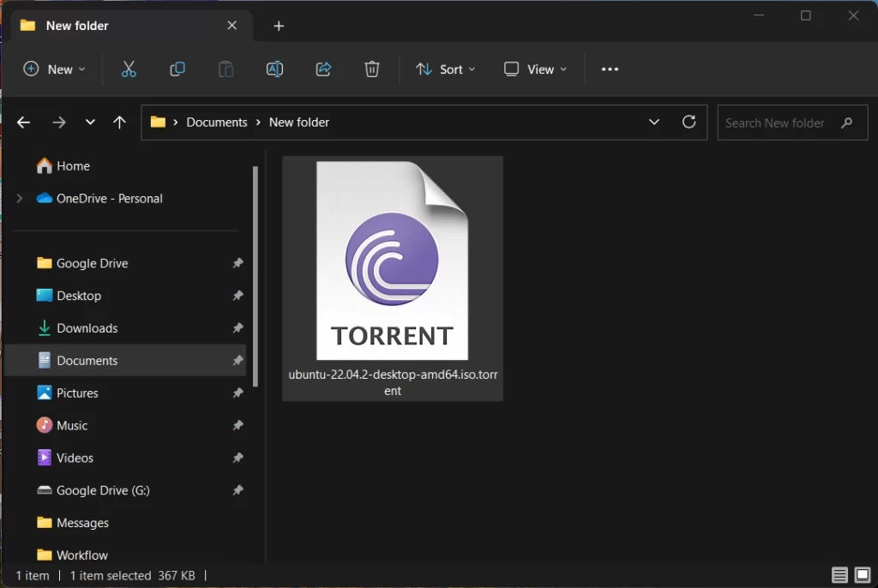Click the Copy icon in toolbar

click(177, 69)
